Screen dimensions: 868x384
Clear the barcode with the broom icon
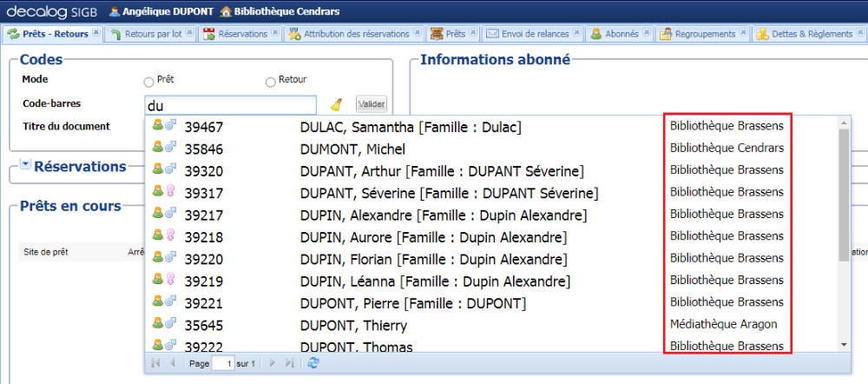tap(337, 104)
